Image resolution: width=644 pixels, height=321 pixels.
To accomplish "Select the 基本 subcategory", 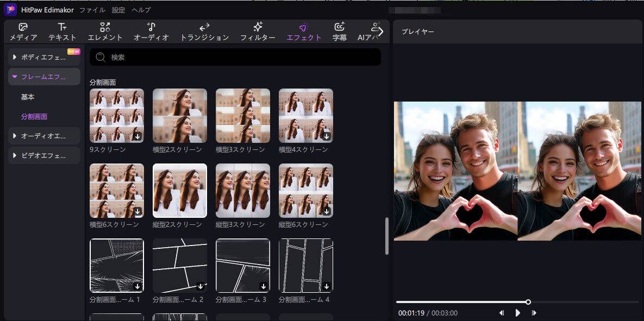I will [x=28, y=97].
